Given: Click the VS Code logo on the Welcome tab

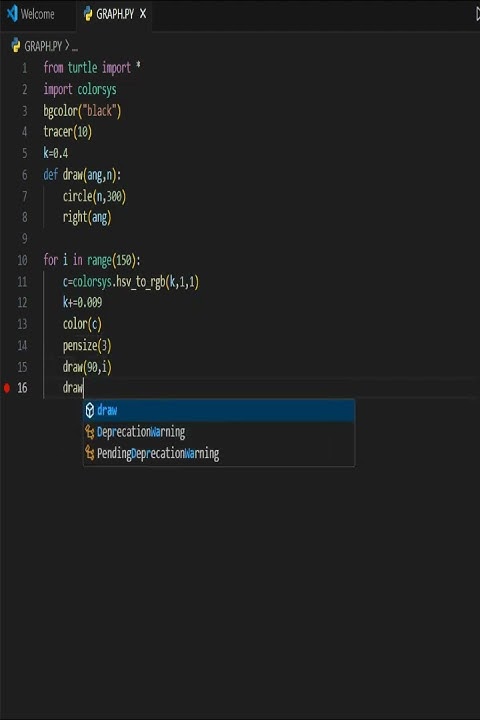Looking at the screenshot, I should click(12, 14).
